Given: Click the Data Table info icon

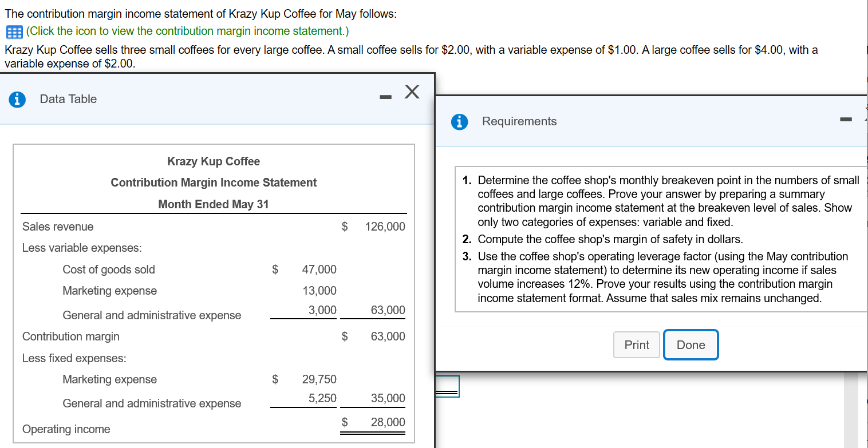Looking at the screenshot, I should pyautogui.click(x=17, y=99).
